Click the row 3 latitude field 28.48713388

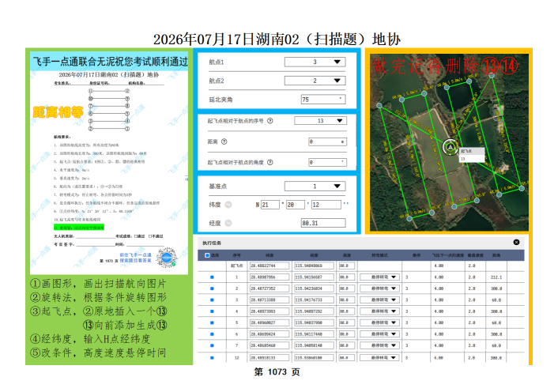(x=269, y=300)
